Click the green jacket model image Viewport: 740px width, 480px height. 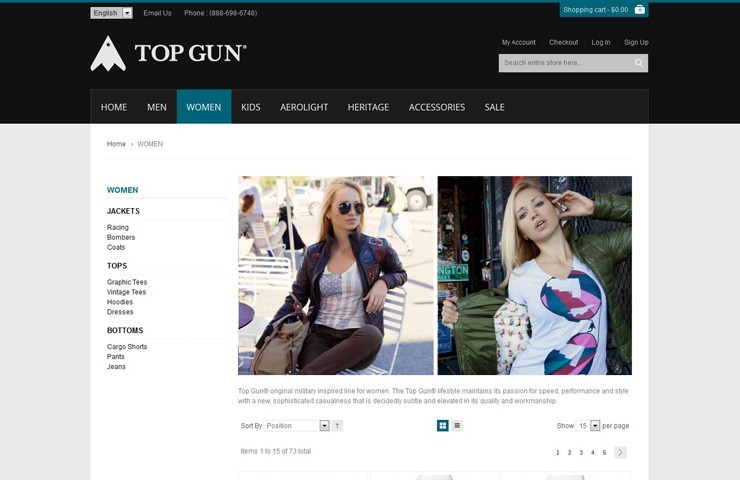[535, 276]
